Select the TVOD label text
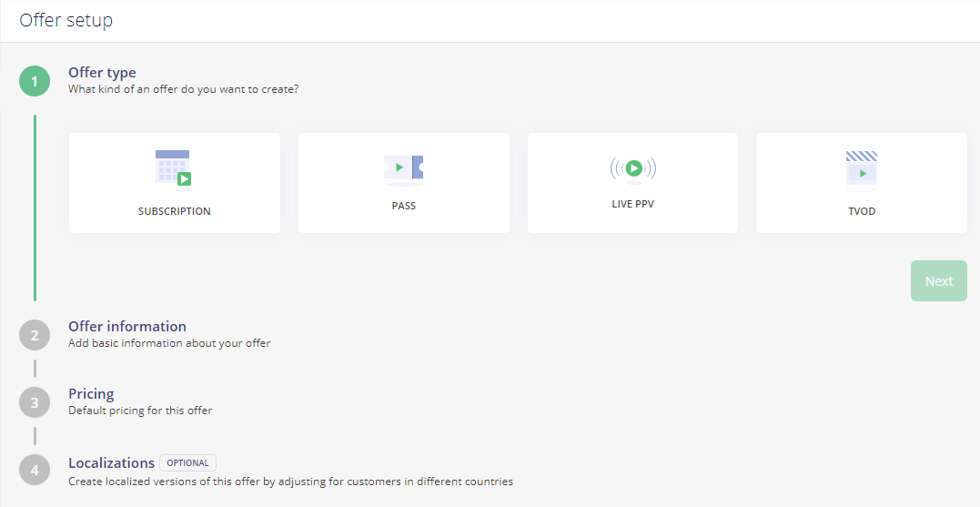This screenshot has height=507, width=980. click(862, 211)
